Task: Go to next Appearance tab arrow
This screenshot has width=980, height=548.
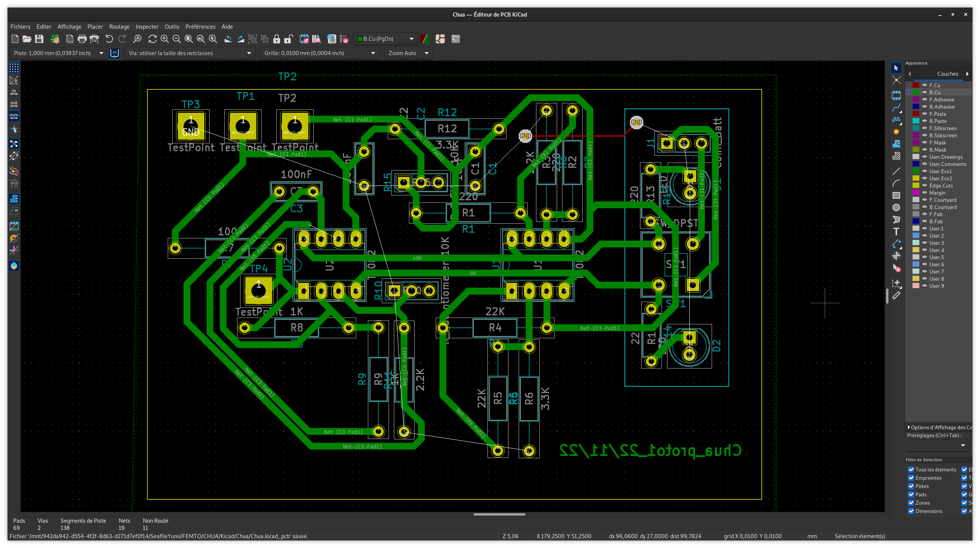Action: [967, 74]
